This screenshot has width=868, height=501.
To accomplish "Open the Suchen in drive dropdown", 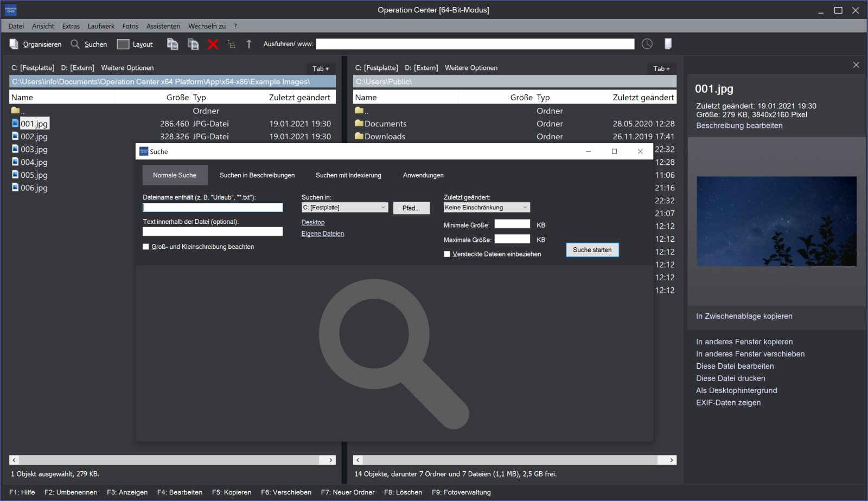I will click(x=345, y=208).
